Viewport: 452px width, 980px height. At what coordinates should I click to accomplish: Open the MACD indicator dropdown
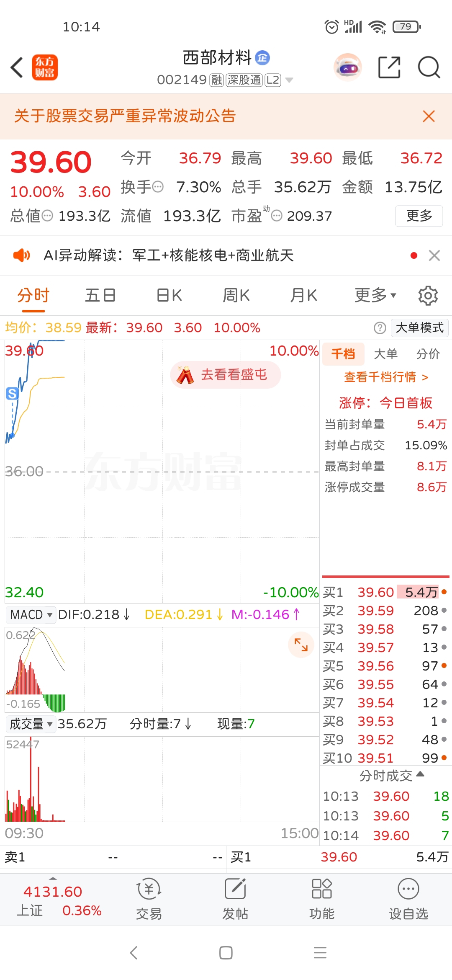31,615
